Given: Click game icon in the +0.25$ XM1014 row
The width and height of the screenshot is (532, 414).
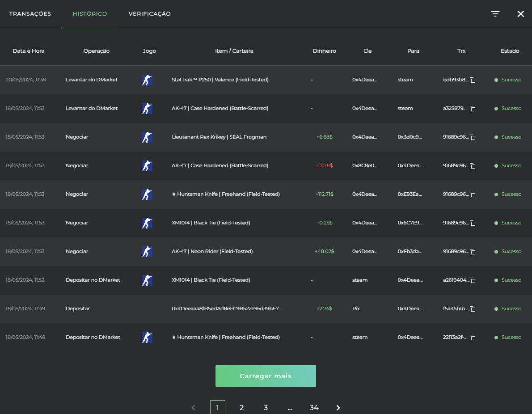Looking at the screenshot, I should pyautogui.click(x=147, y=223).
